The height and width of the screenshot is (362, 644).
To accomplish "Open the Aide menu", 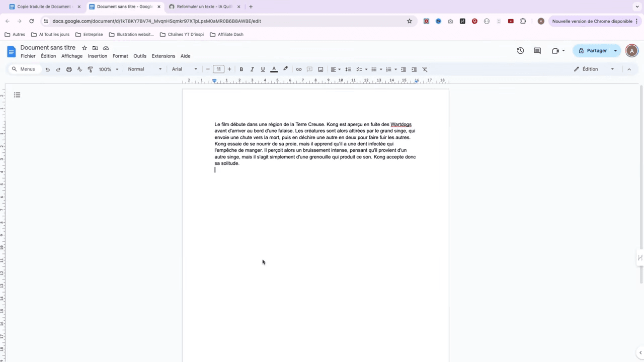I will tap(186, 56).
